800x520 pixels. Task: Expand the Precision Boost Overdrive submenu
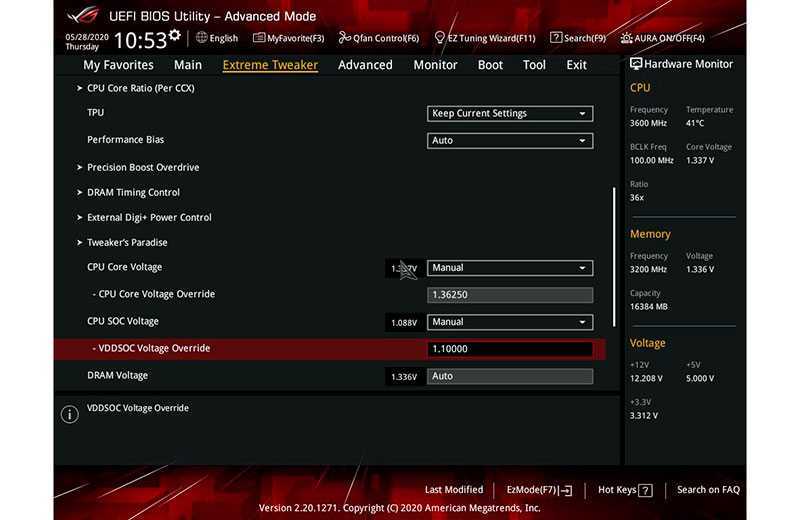click(142, 168)
